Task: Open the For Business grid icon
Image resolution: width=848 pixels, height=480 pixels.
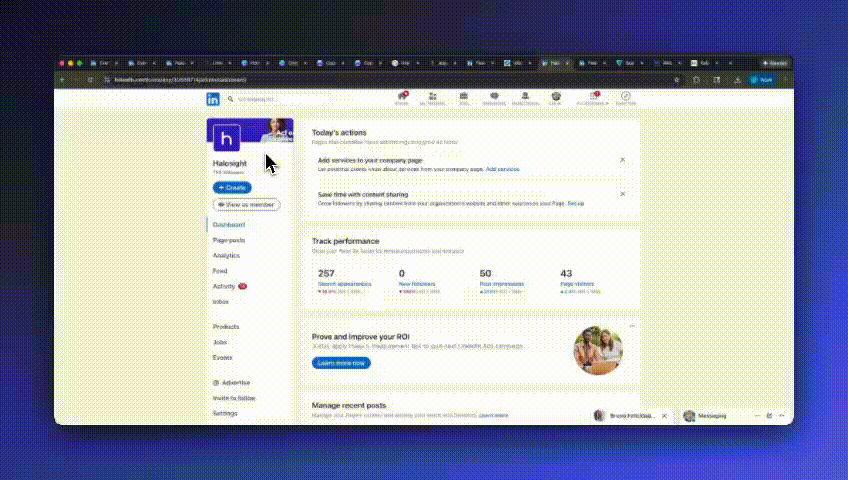Action: pyautogui.click(x=593, y=98)
